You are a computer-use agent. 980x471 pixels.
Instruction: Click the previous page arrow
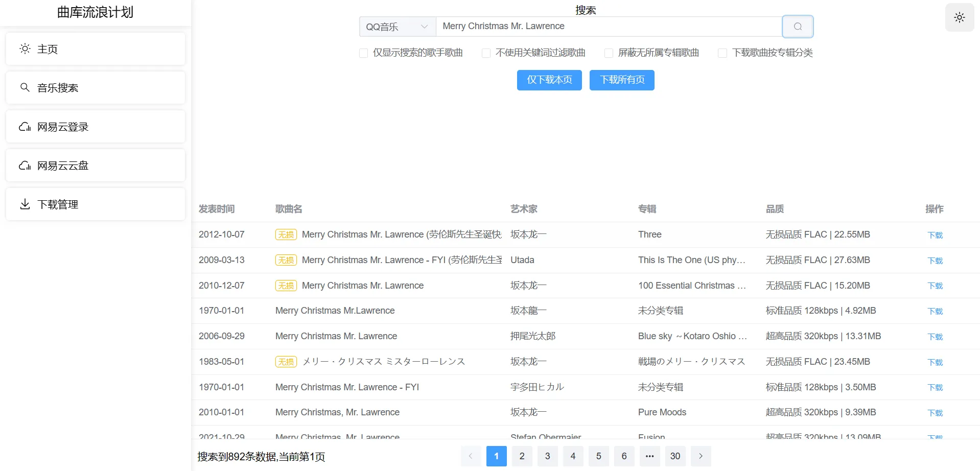click(471, 456)
